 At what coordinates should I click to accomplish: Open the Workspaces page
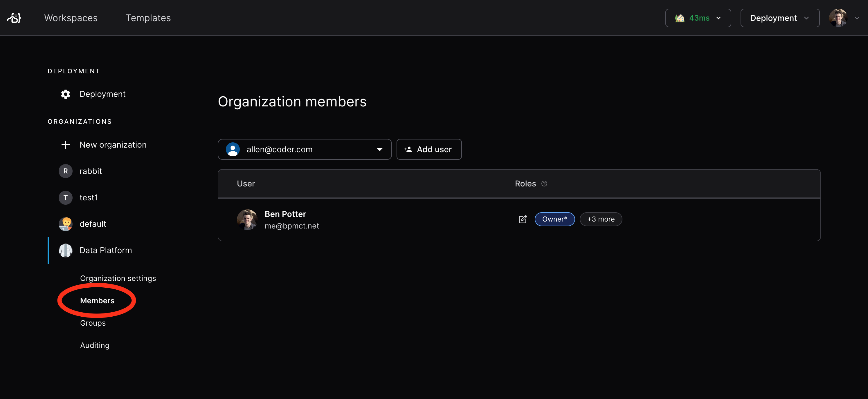tap(71, 18)
